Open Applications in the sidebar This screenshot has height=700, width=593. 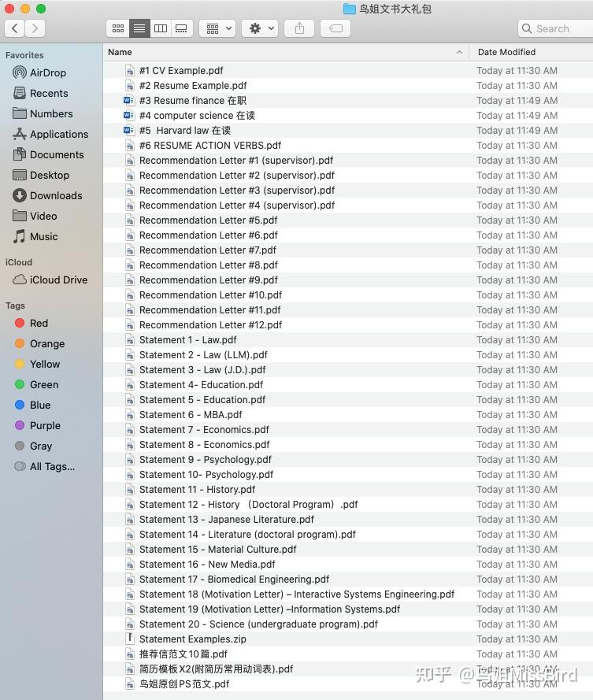(x=50, y=135)
